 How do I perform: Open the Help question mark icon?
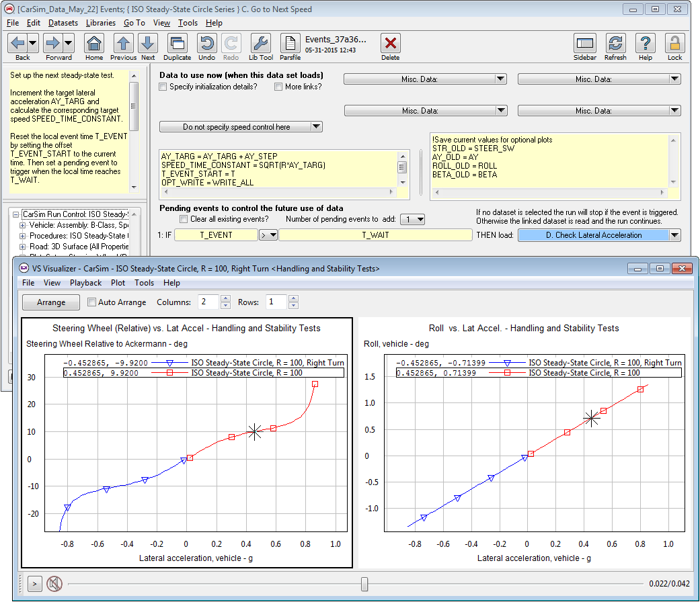click(645, 43)
